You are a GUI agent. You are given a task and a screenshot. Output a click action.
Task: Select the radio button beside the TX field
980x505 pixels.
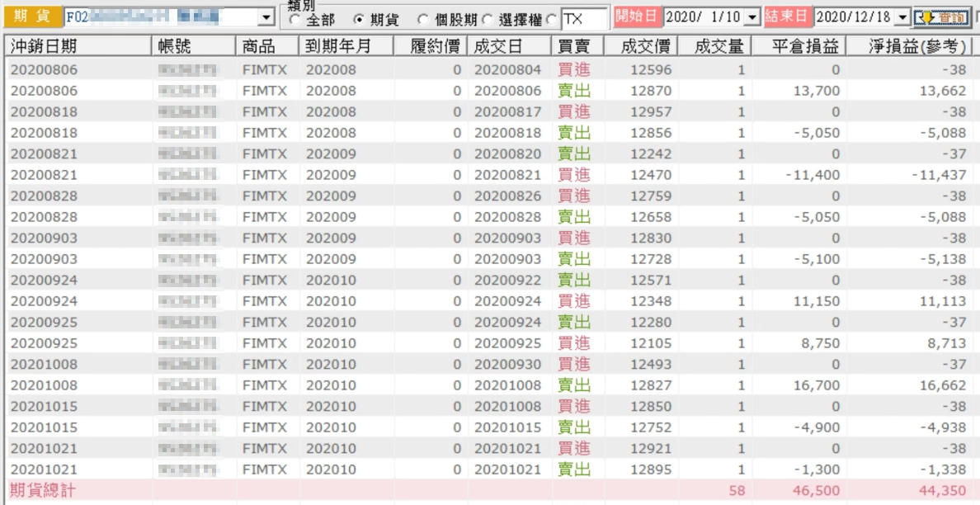point(552,20)
